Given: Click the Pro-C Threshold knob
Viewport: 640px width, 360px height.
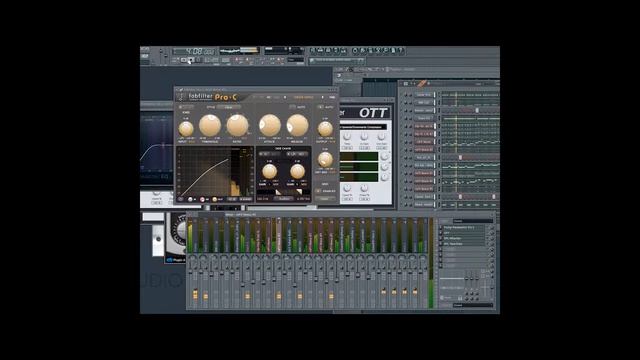Looking at the screenshot, I should coord(210,125).
